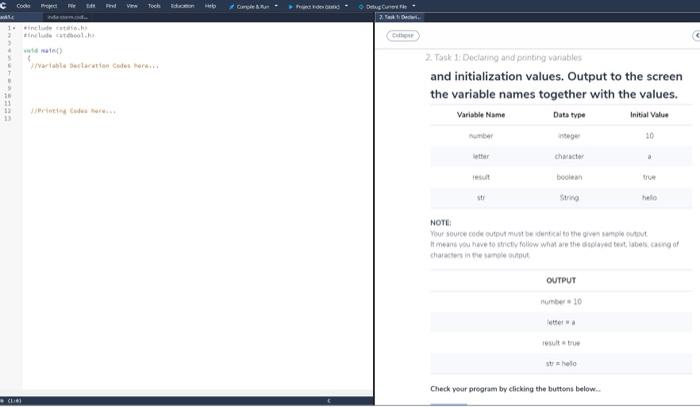Viewport: 700px width, 407px height.
Task: Select the '2. Task 1: Declari...' guide tab
Action: tap(400, 17)
